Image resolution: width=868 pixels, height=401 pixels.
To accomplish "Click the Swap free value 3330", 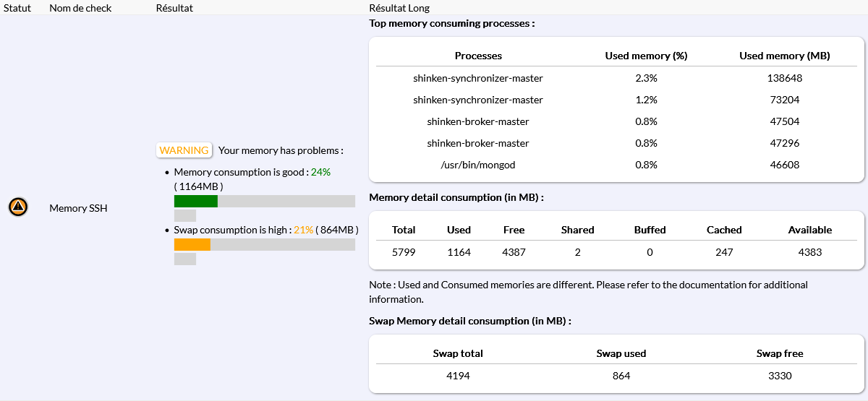I will coord(780,376).
